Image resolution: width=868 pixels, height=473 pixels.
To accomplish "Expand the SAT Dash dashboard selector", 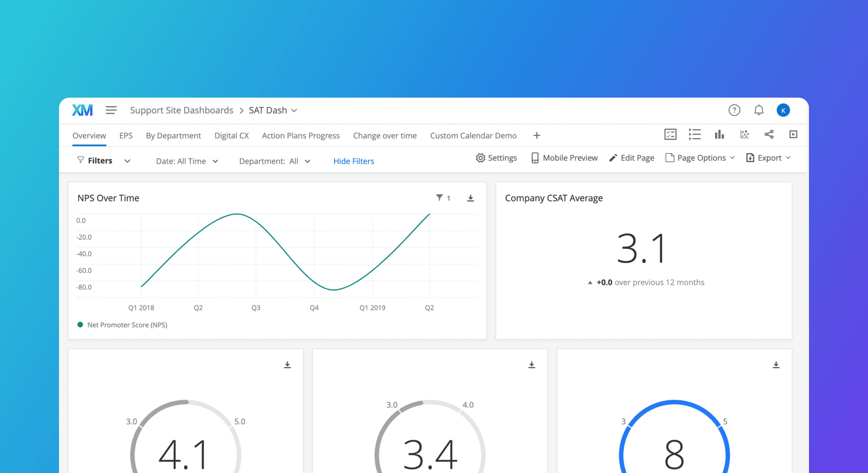I will (x=294, y=110).
